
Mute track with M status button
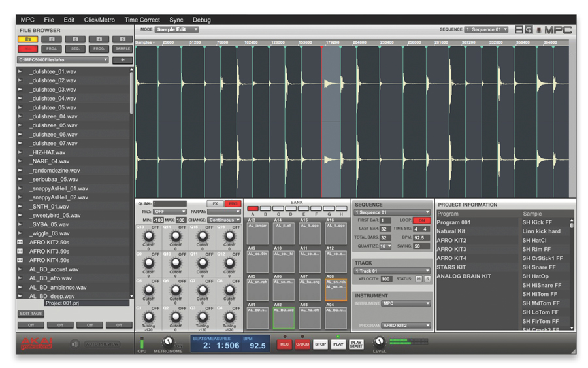[419, 278]
